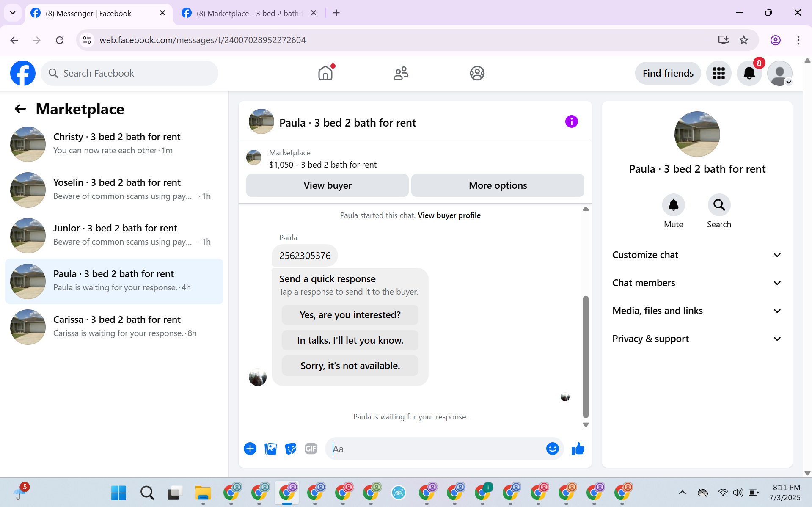Click Paula's phone number message 2562305376

coord(305,256)
